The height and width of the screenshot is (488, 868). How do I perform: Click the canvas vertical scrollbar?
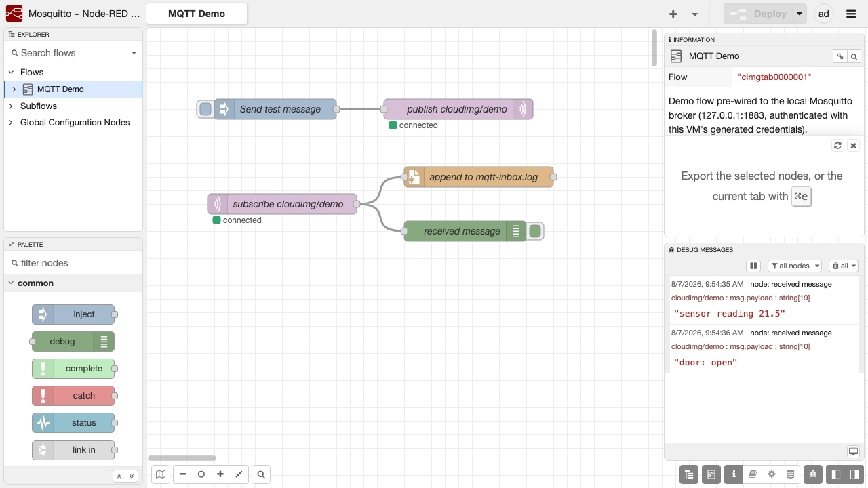pos(654,47)
